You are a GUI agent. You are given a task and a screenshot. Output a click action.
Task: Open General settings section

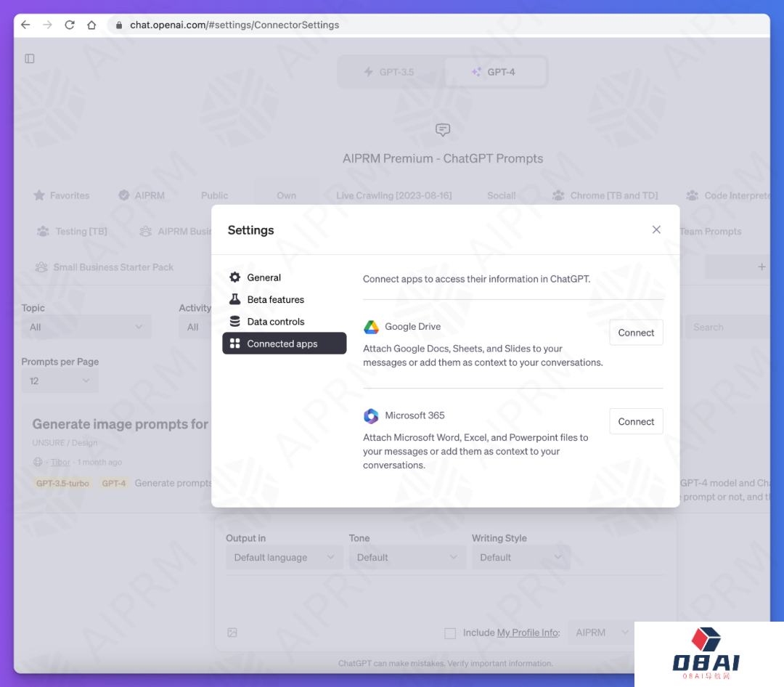pos(264,277)
